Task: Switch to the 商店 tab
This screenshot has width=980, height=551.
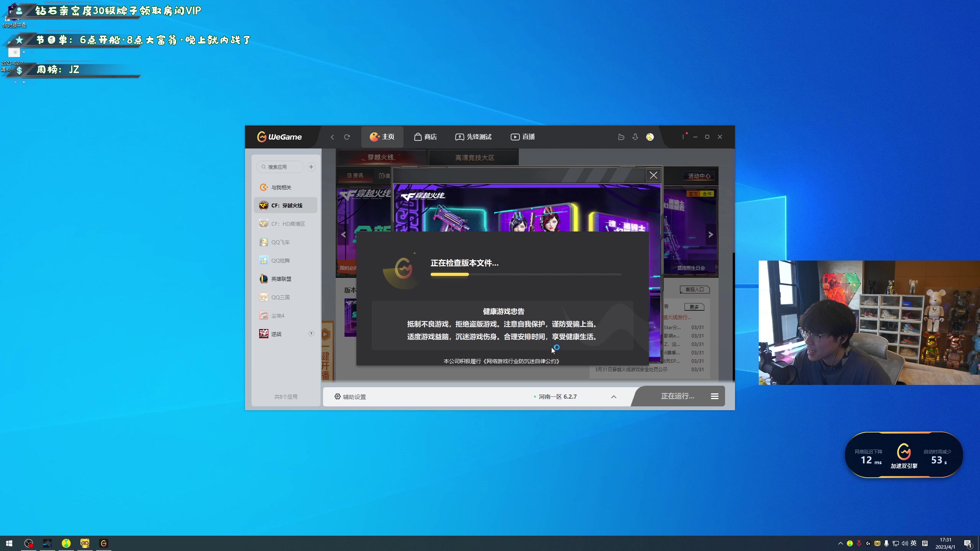Action: 426,137
